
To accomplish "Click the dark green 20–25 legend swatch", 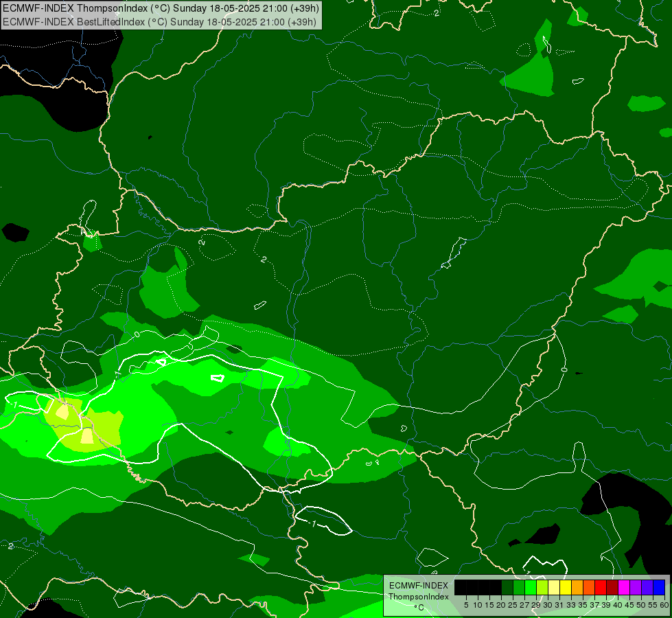I will point(507,587).
